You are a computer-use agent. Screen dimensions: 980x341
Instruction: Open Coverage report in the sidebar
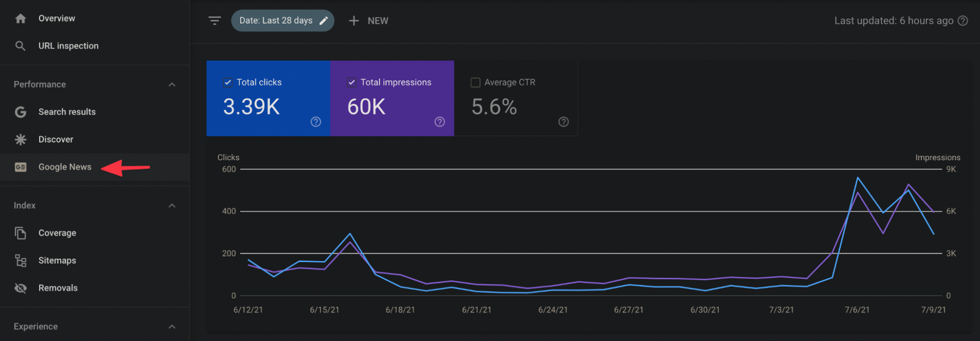(95, 233)
